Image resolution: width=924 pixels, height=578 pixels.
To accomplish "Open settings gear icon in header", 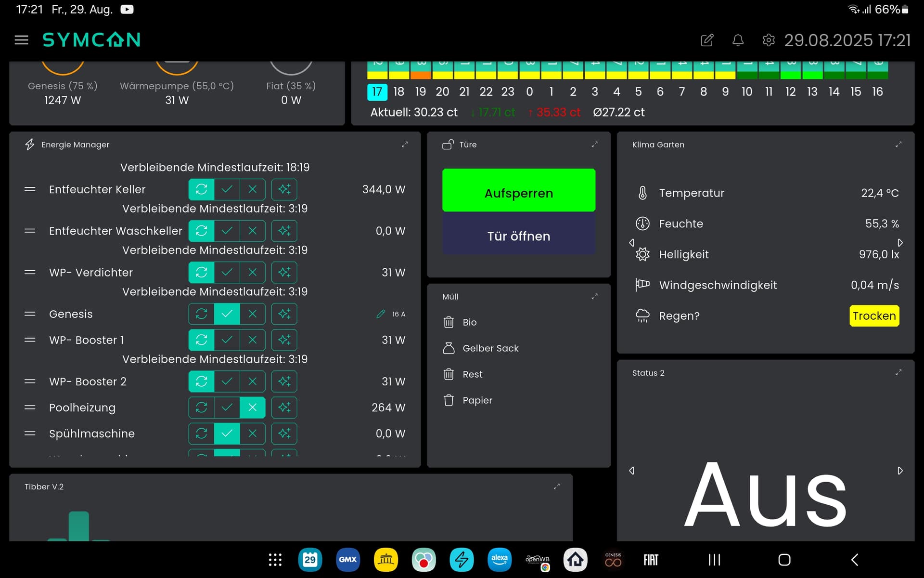I will click(769, 40).
